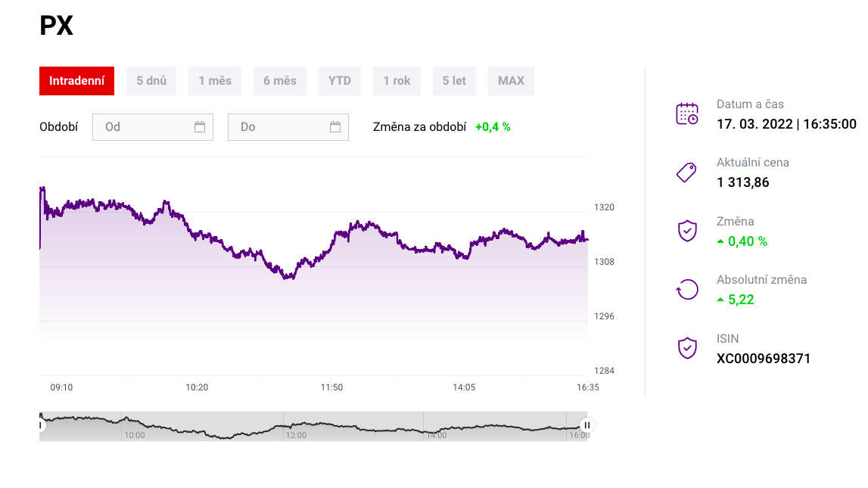Screen dimensions: 868x488
Task: Click the shield icon next to ISIN
Action: pos(686,348)
